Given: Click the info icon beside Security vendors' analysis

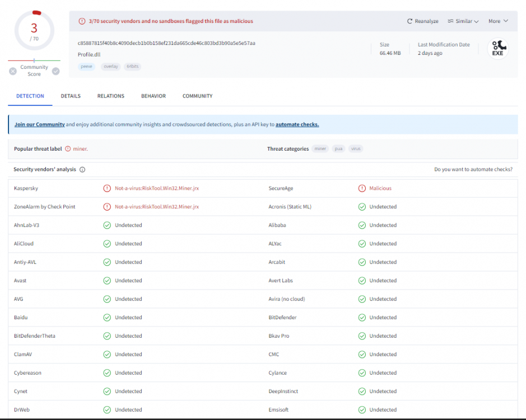Looking at the screenshot, I should click(x=82, y=170).
